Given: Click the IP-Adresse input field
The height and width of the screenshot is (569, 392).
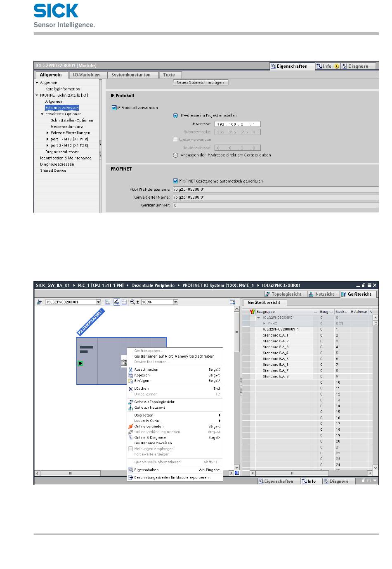Looking at the screenshot, I should point(238,124).
